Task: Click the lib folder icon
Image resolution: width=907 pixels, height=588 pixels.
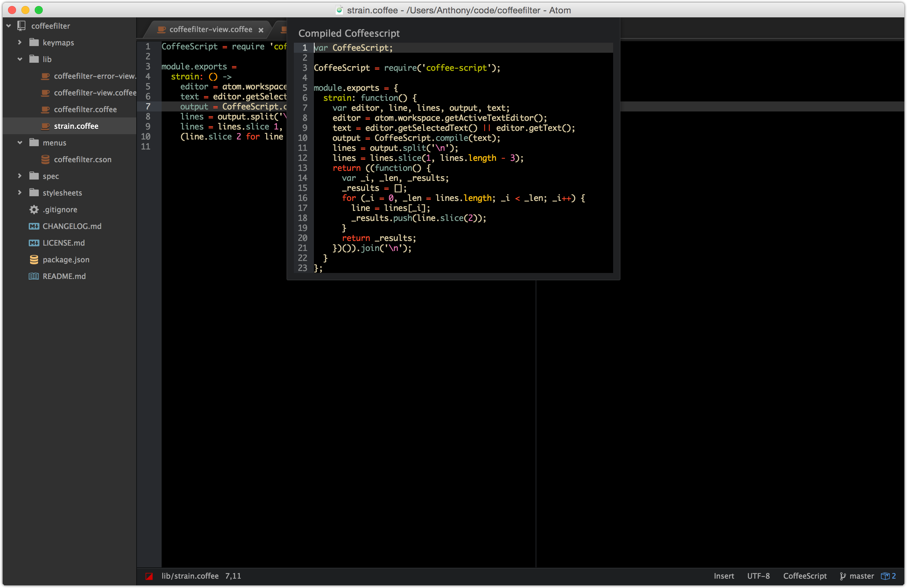Action: 34,59
